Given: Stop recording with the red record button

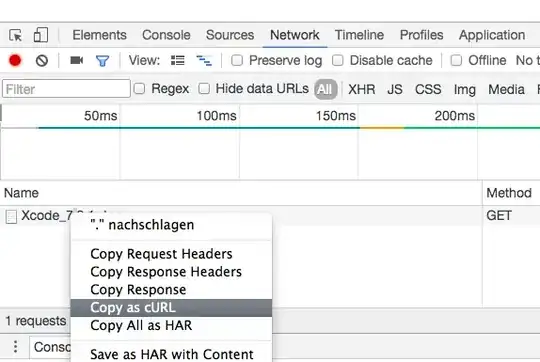Looking at the screenshot, I should (x=15, y=61).
